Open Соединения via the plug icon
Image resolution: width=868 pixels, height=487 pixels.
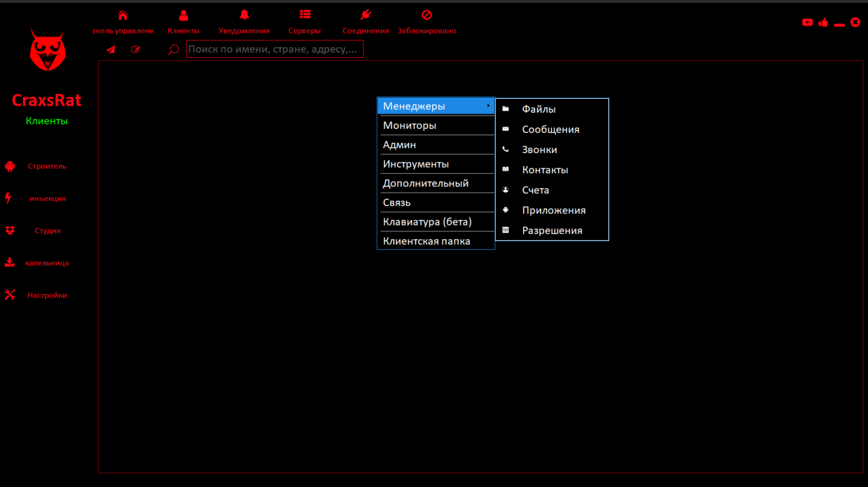click(365, 14)
